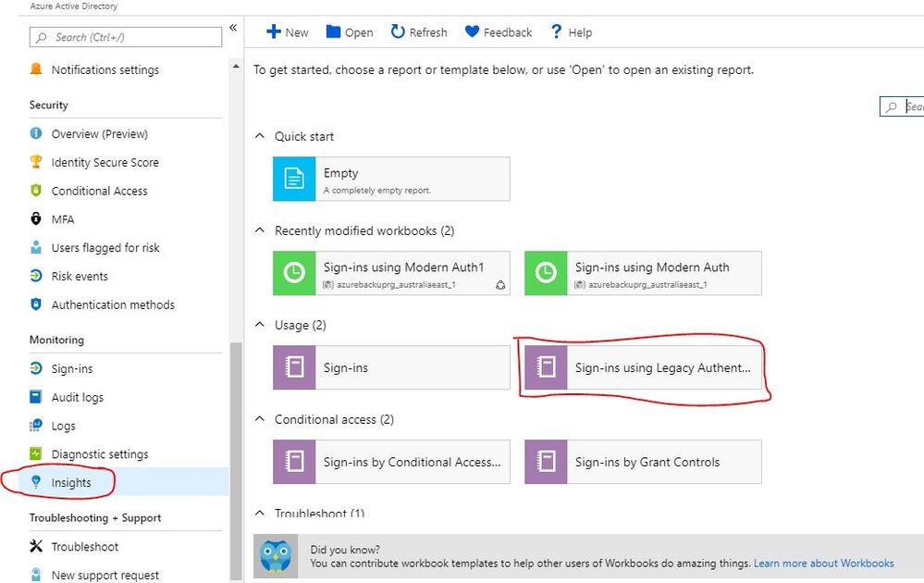Click the sidebar Search (Ctrl+/) field
The height and width of the screenshot is (583, 924).
(x=126, y=37)
